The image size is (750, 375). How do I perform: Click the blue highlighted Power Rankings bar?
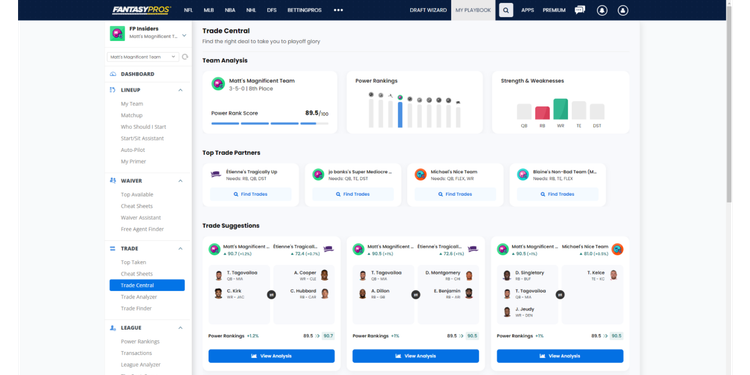(x=400, y=114)
